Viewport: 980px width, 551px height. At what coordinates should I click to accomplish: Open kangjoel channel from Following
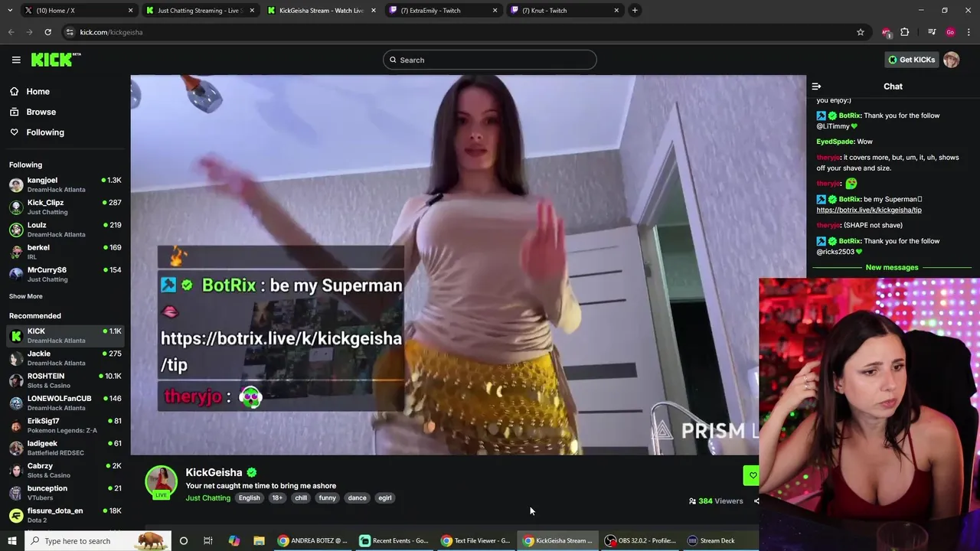click(x=65, y=184)
